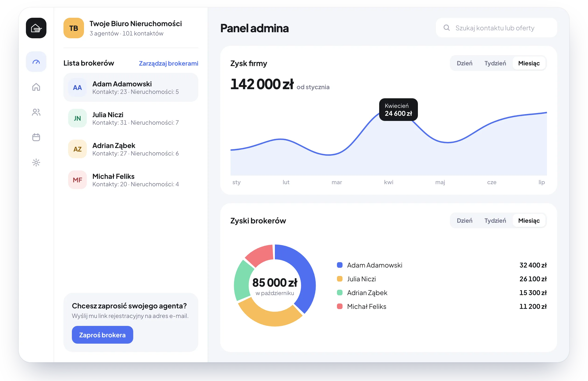The width and height of the screenshot is (588, 381).
Task: Click the blue legend dot for Adam Adamowski
Action: coord(340,265)
